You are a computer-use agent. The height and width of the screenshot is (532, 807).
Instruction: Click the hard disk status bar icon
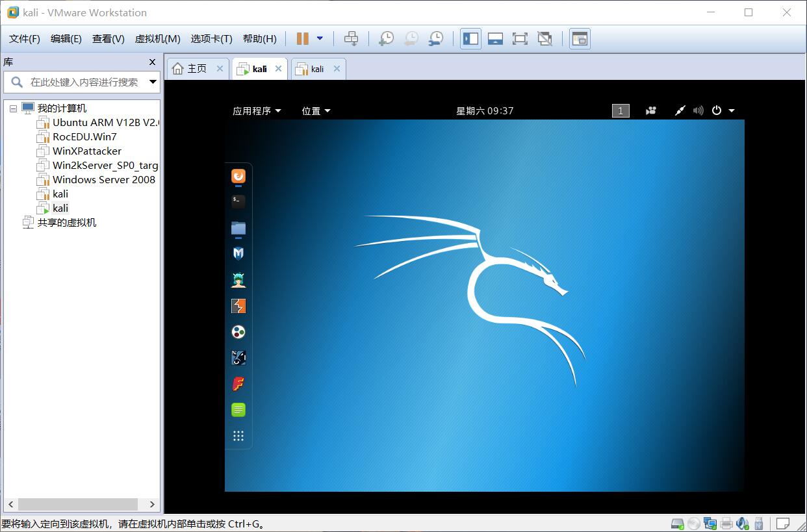pos(678,524)
